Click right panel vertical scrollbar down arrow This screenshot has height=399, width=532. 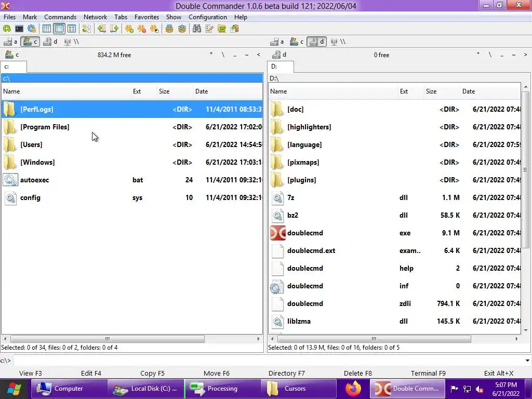526,330
